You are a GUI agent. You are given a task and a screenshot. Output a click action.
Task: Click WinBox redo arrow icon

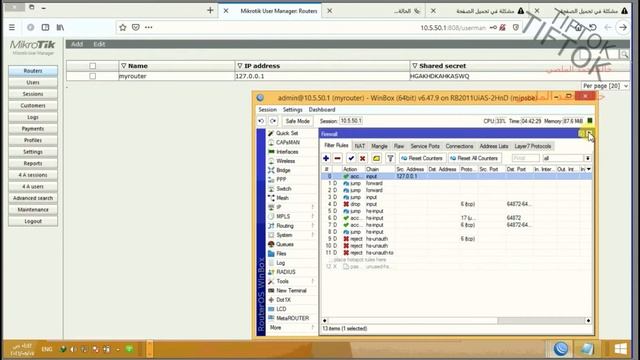click(273, 121)
